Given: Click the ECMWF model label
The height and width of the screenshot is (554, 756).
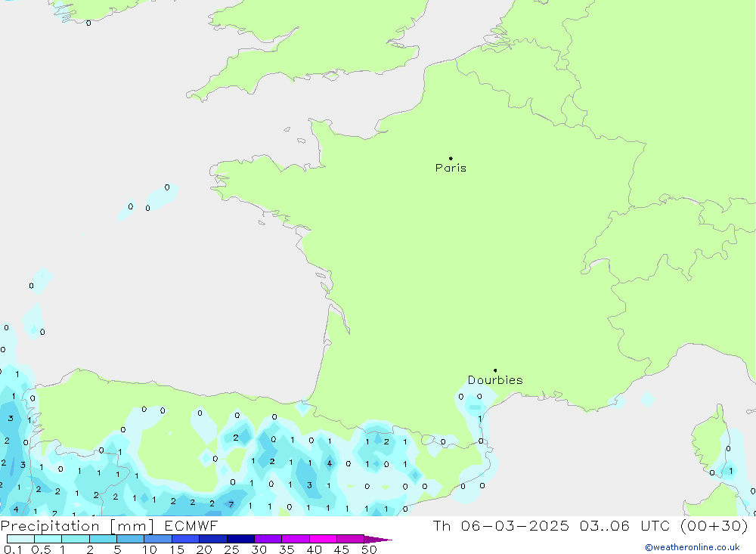Looking at the screenshot, I should click(191, 525).
